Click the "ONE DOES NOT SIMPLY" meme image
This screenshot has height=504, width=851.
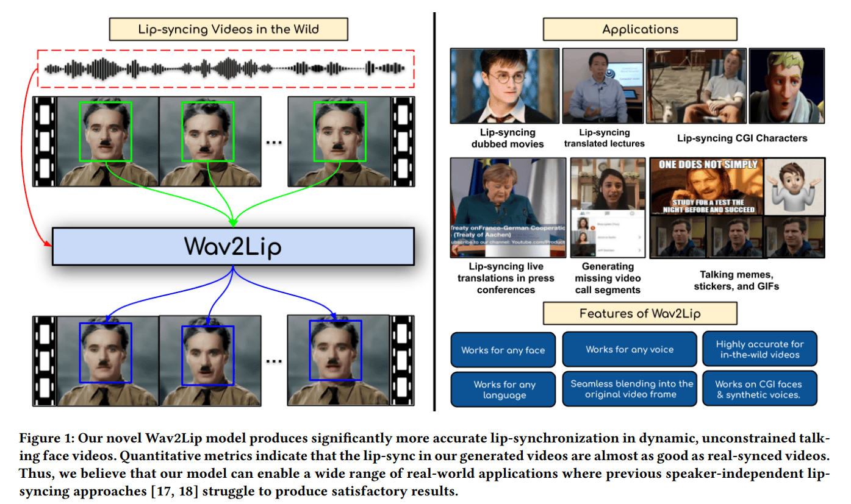706,186
